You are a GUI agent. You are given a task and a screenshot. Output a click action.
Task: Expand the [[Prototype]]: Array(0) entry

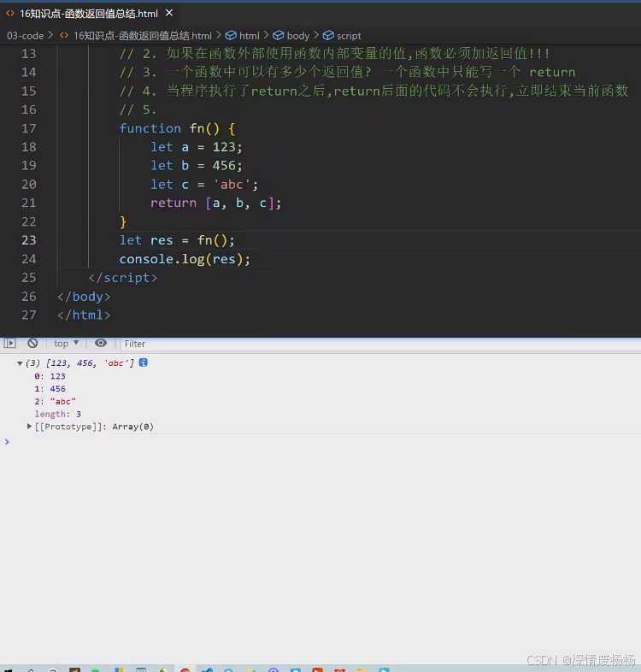point(29,427)
